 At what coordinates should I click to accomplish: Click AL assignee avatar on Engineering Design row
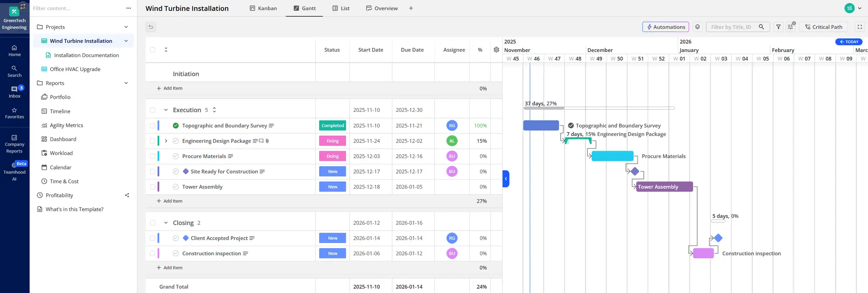coord(452,141)
